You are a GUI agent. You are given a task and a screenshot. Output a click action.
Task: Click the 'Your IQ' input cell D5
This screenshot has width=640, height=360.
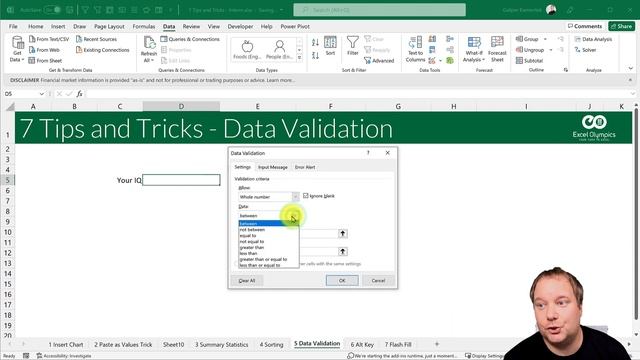coord(181,180)
